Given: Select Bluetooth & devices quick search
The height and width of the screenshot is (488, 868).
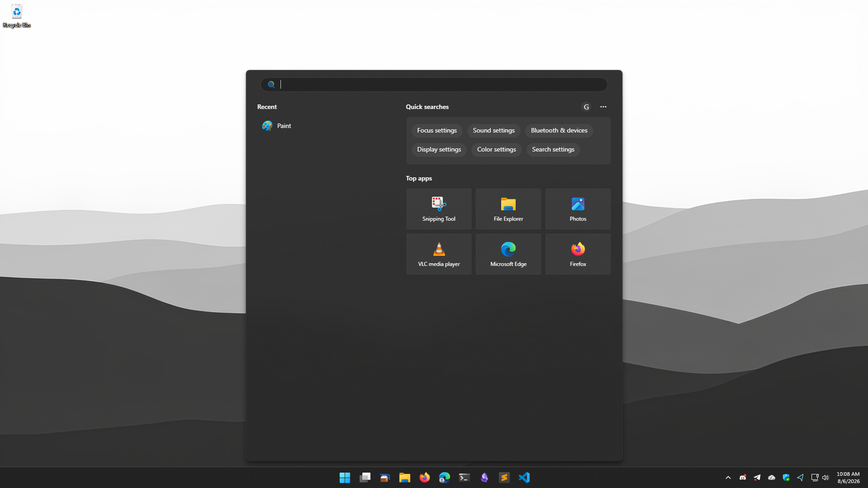Looking at the screenshot, I should [x=559, y=131].
